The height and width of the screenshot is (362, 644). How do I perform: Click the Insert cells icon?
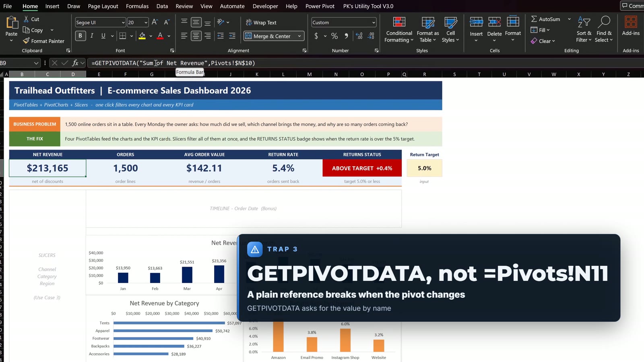click(x=476, y=22)
